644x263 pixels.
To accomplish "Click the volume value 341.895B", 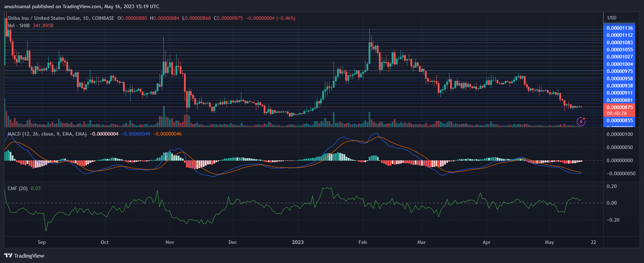I will tap(43, 25).
